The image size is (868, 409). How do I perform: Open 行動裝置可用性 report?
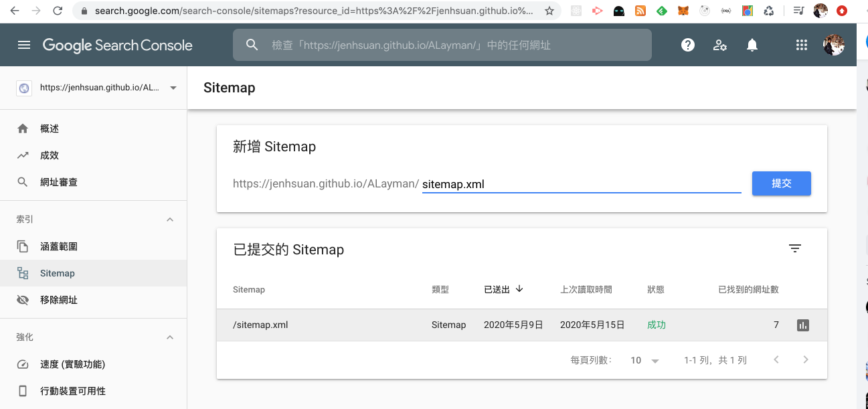coord(94,391)
